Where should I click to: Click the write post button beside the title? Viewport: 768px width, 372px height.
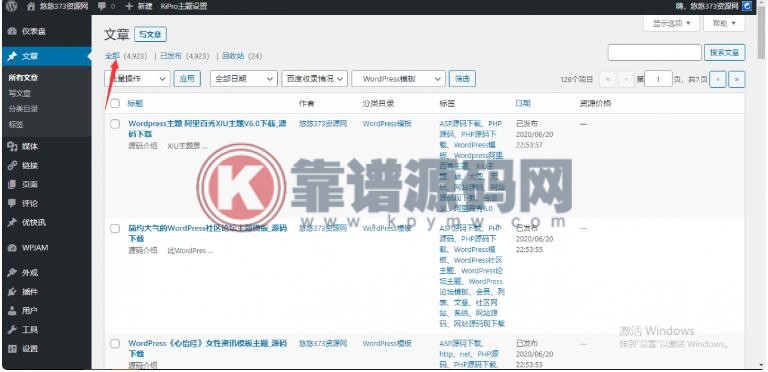(x=150, y=34)
